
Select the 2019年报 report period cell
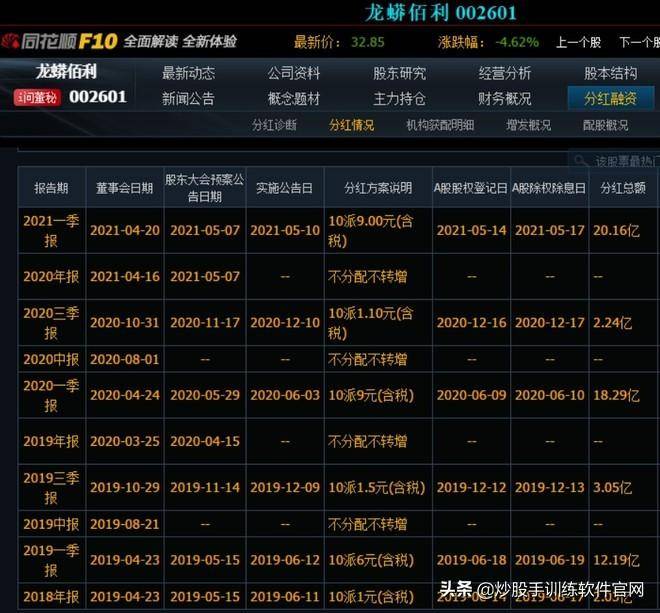51,441
